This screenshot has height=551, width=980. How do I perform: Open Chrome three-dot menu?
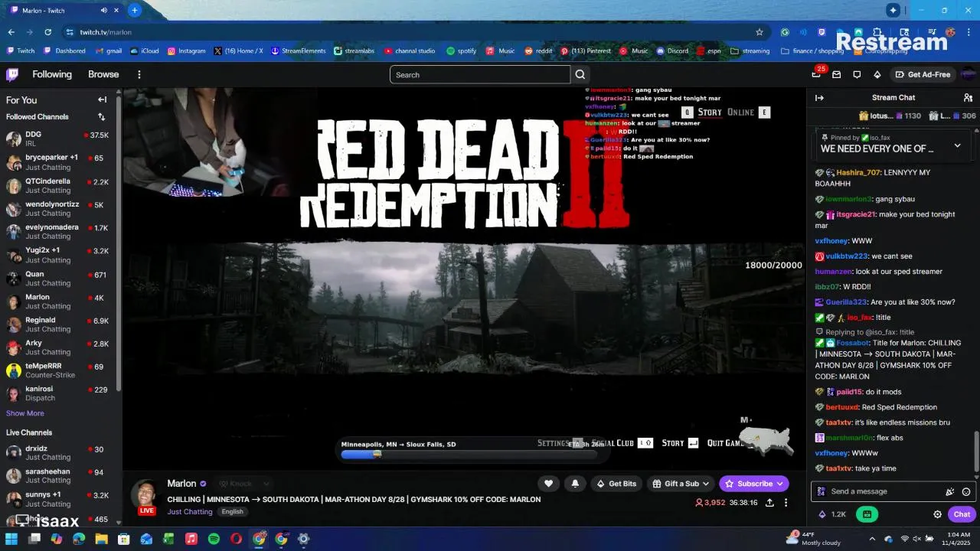point(969,32)
